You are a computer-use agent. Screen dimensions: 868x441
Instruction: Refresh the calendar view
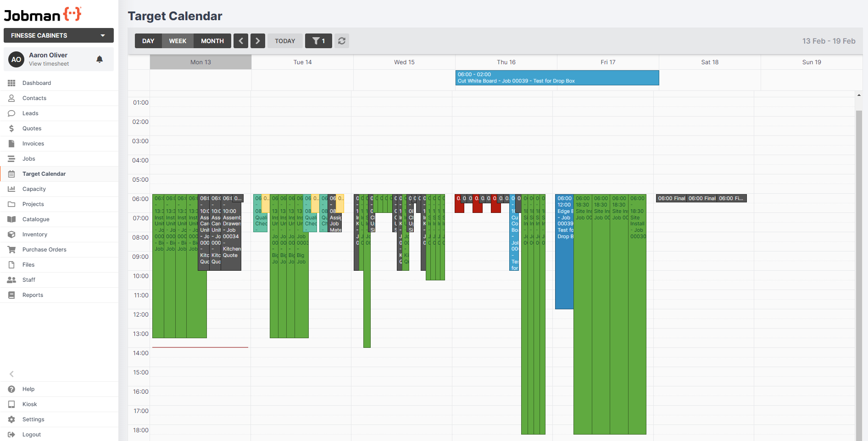[341, 41]
